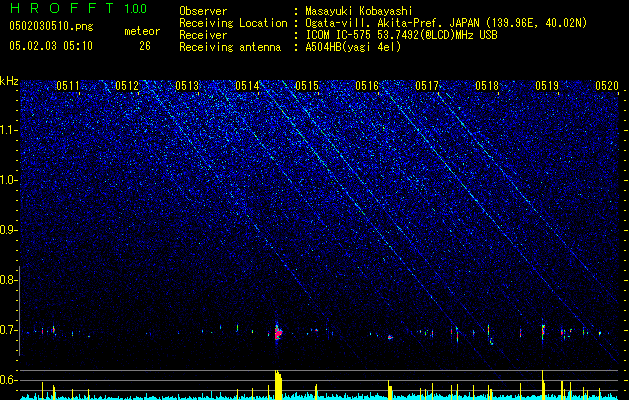Click the ICOM IC-575 receiver description
629x400 pixels.
click(x=401, y=35)
